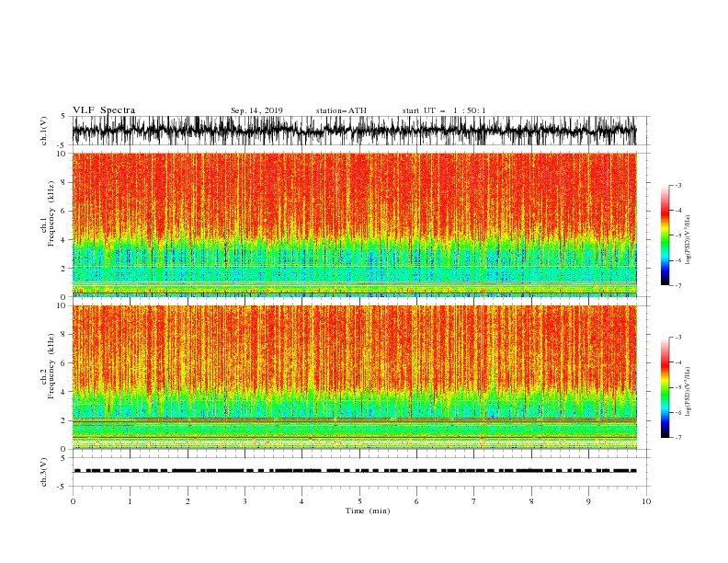Click the "VLF Spectra" plot title
This screenshot has width=728, height=563.
pos(104,110)
